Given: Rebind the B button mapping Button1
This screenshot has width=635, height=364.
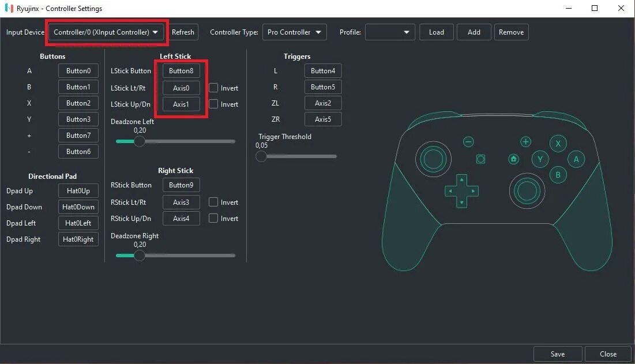Looking at the screenshot, I should 78,87.
